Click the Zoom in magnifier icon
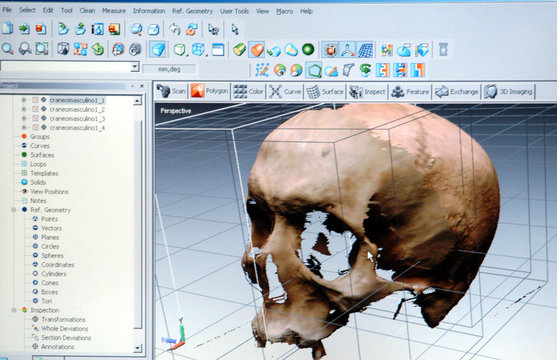This screenshot has height=360, width=557. point(7,49)
